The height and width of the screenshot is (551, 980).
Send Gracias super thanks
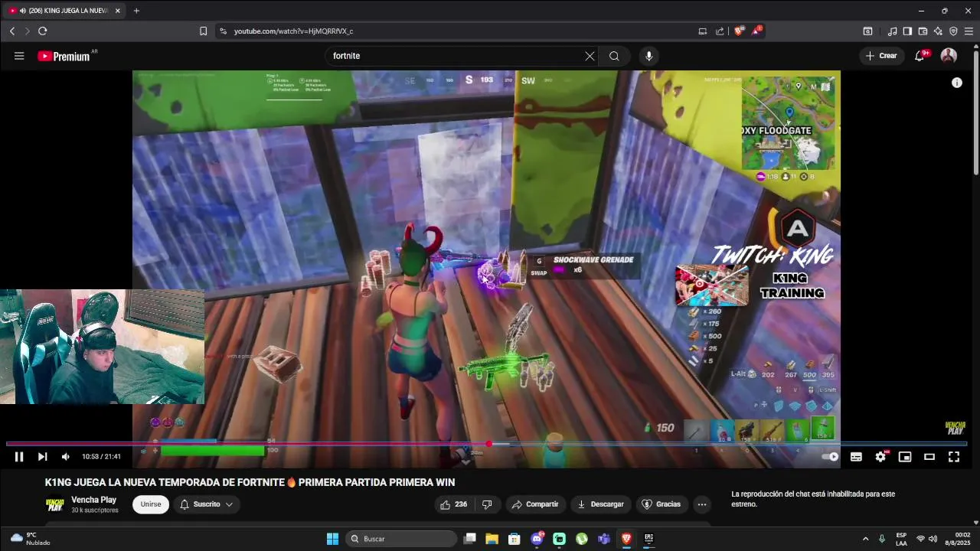[661, 504]
